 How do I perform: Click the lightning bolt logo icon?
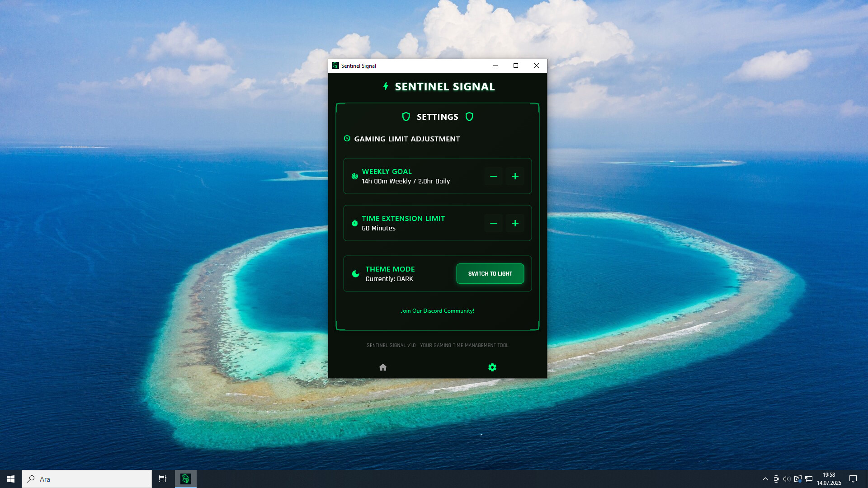(386, 86)
